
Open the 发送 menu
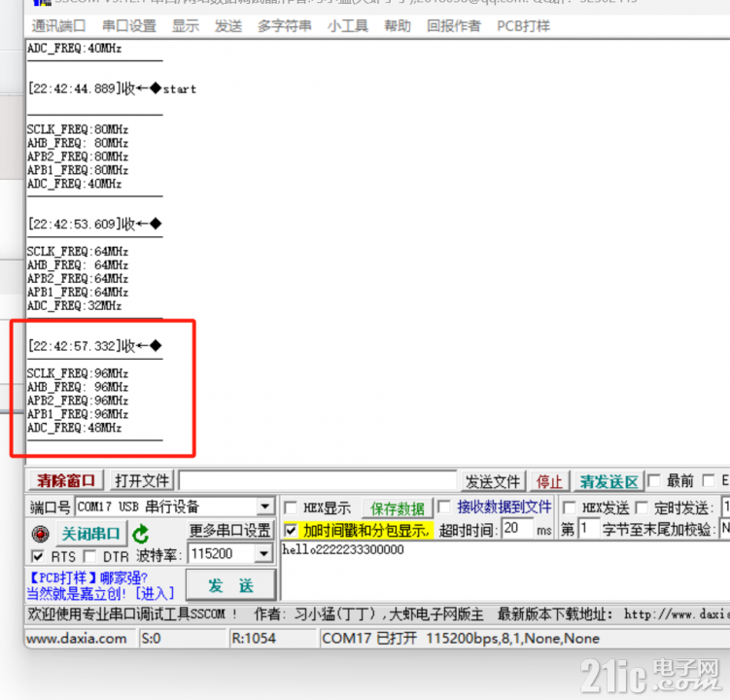coord(228,25)
